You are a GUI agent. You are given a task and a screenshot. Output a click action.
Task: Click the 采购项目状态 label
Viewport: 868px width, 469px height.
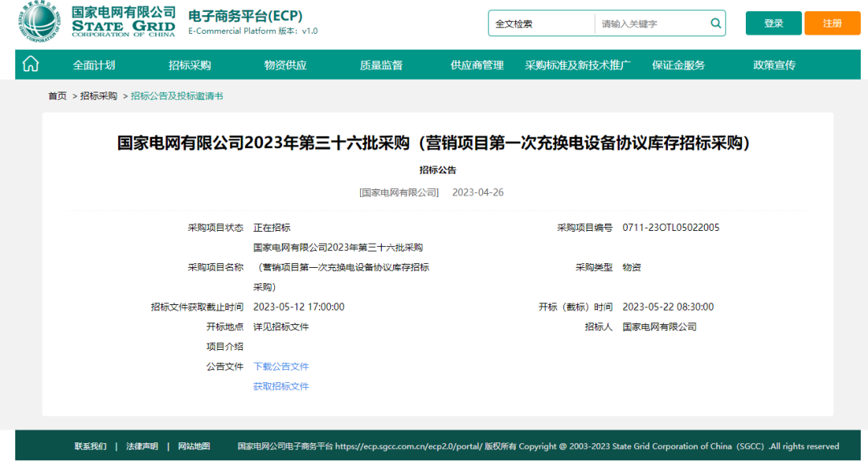(215, 228)
